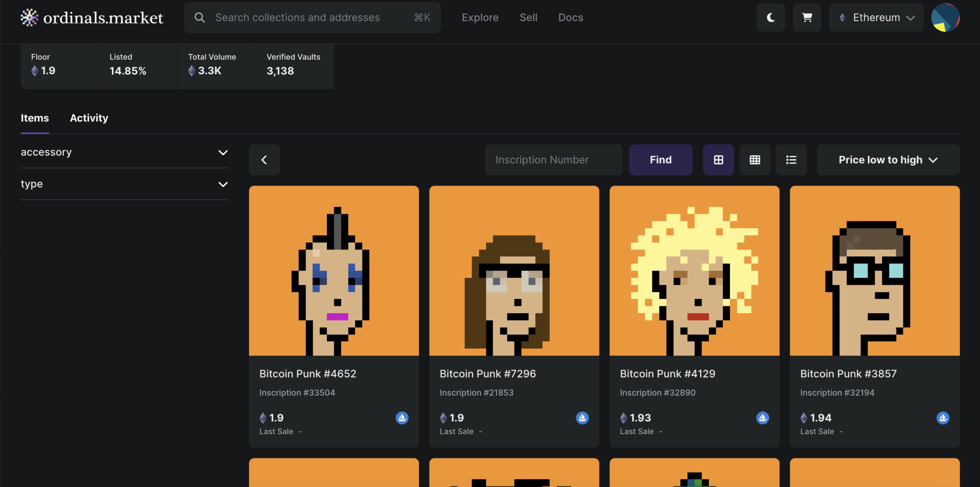Focus the search collections and addresses field
Viewport: 980px width, 487px height.
pos(312,18)
